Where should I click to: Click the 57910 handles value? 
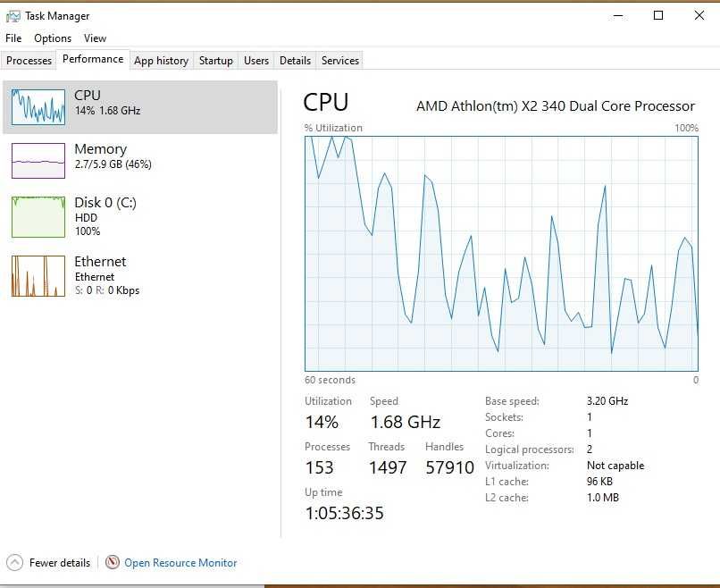[x=449, y=467]
